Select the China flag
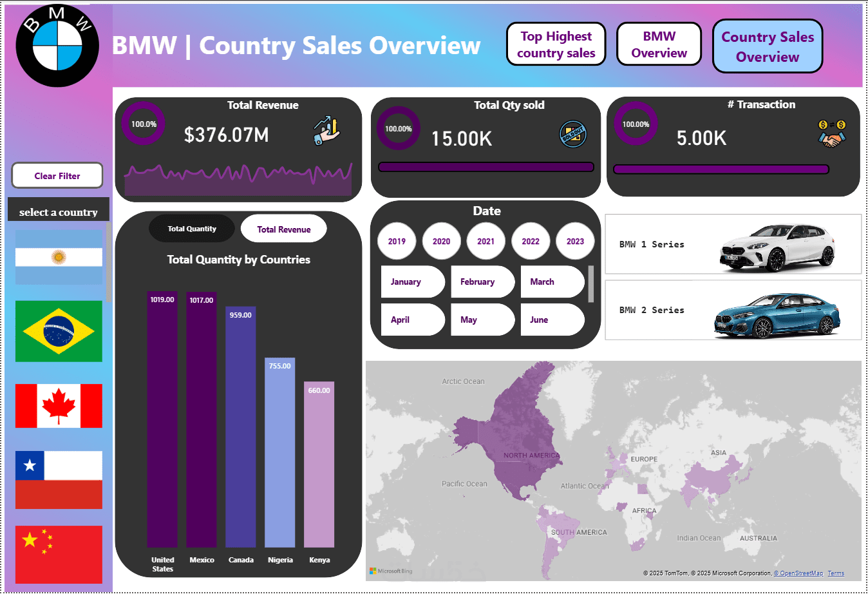This screenshot has width=868, height=594. (59, 554)
